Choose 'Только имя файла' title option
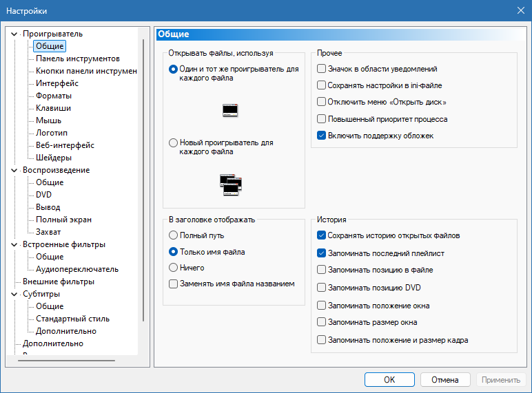Viewport: 532px width, 393px height. click(173, 252)
